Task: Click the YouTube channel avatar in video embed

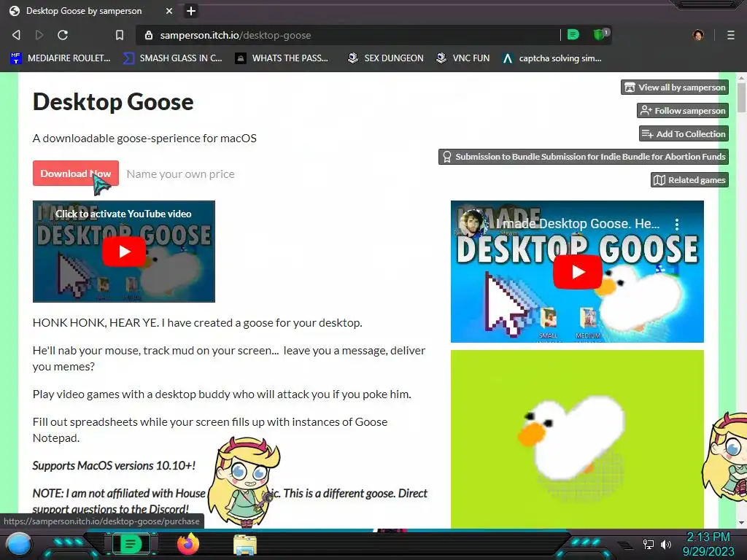Action: [x=472, y=224]
